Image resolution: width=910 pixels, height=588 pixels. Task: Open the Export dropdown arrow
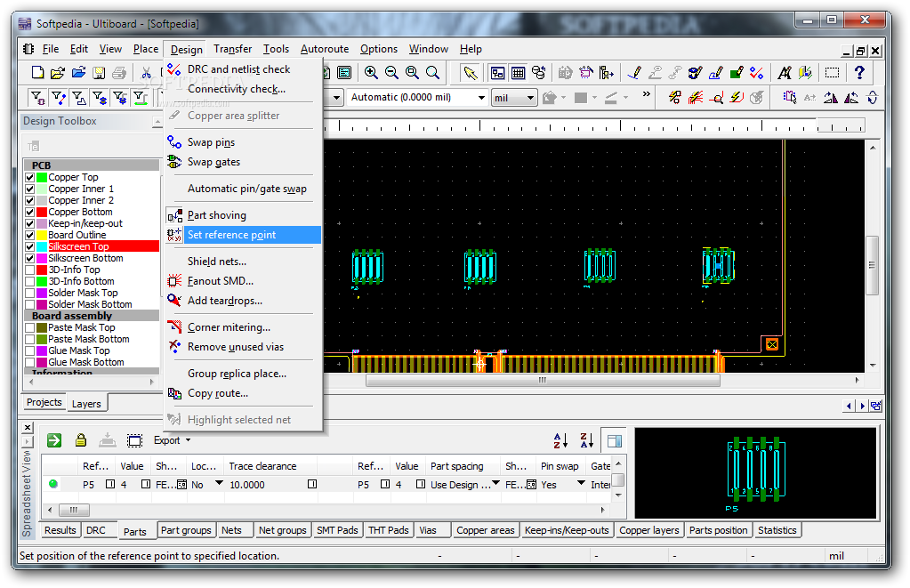point(188,440)
